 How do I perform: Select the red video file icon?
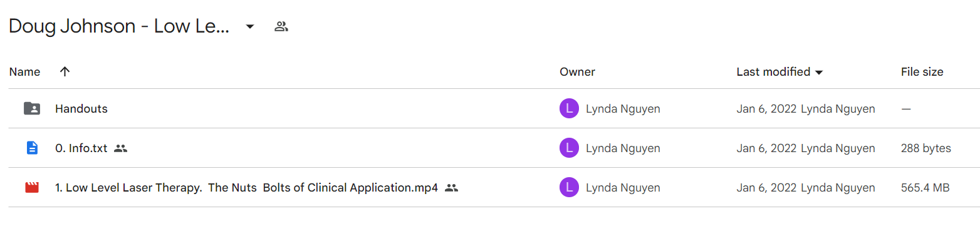coord(31,187)
